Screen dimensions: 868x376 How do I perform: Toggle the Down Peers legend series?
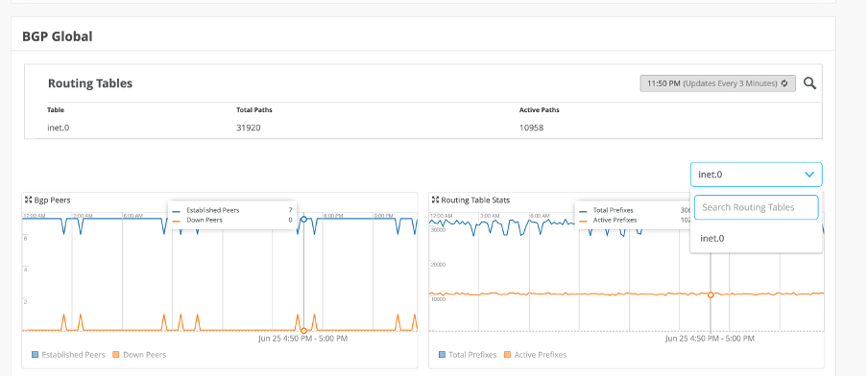[139, 355]
